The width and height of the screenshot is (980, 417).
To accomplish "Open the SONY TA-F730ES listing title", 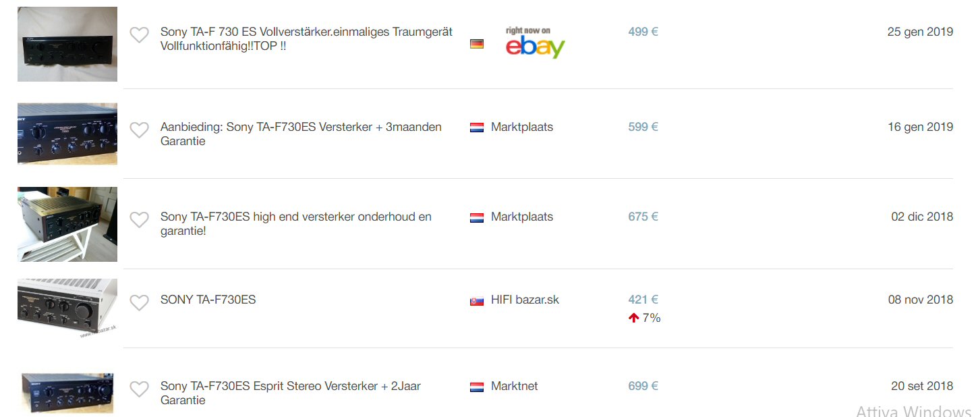I will point(208,300).
